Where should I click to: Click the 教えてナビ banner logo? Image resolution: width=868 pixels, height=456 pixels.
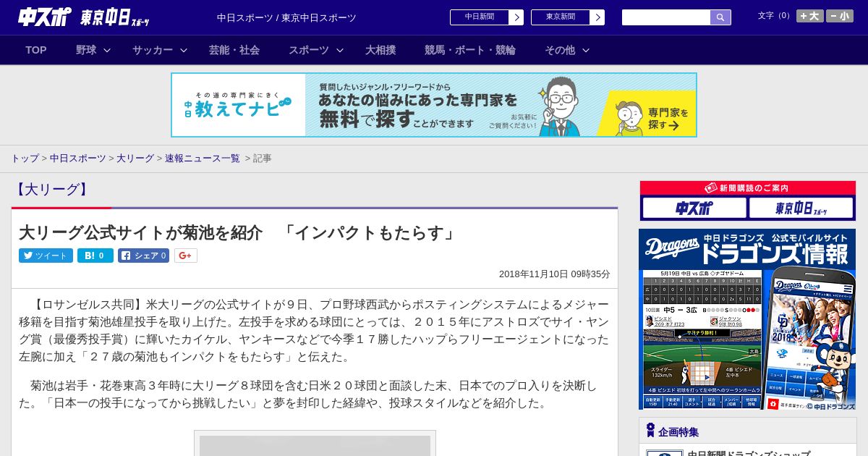pos(239,105)
